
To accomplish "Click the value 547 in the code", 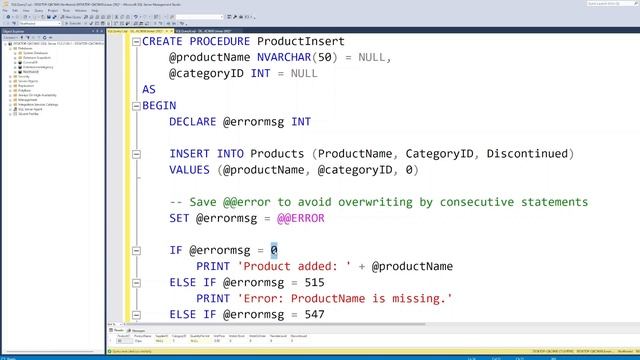I will (315, 315).
